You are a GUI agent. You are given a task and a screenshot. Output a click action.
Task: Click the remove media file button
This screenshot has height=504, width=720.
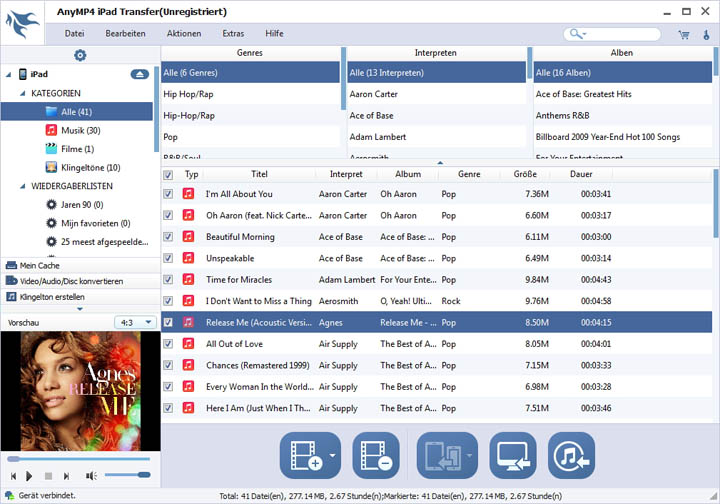tap(376, 455)
